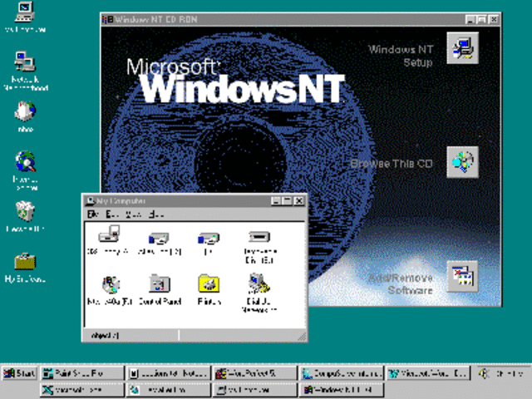
Task: Select the My Computer desktop icon
Action: click(25, 12)
